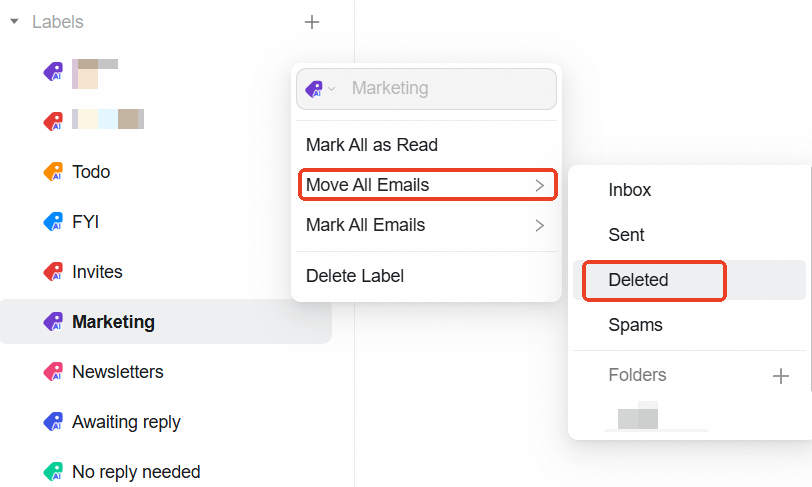Viewport: 812px width, 487px height.
Task: Expand the Mark All Emails chevron arrow
Action: (x=540, y=225)
